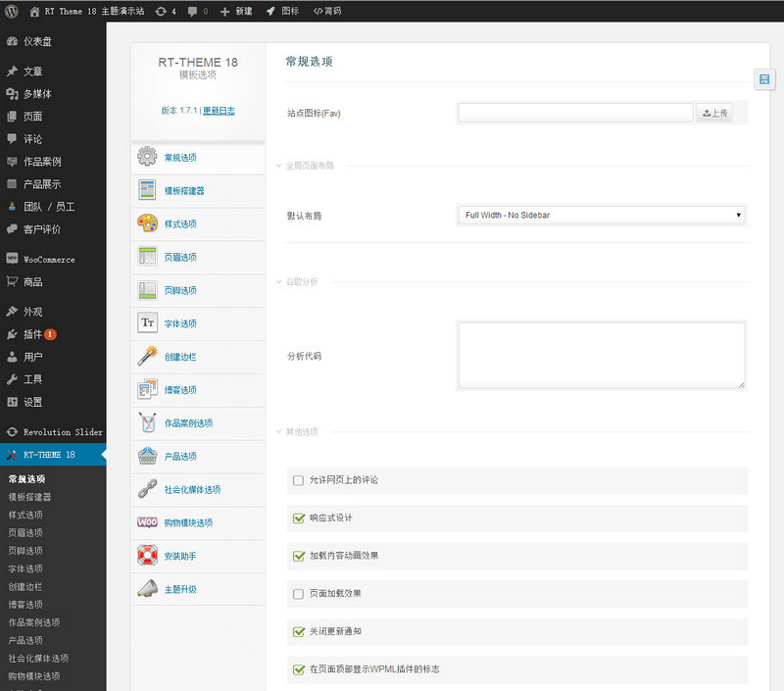
Task: Toggle 加载内容动画效果 checkbox
Action: tap(299, 556)
